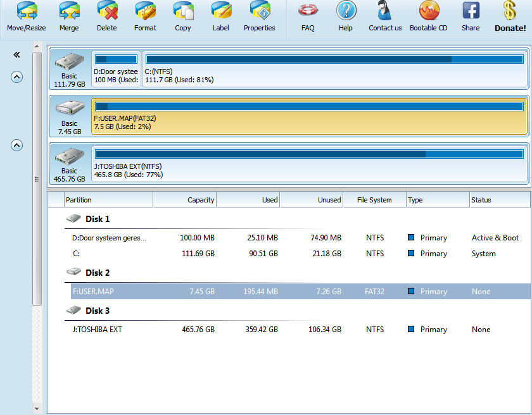Open the Label partition tool

221,16
